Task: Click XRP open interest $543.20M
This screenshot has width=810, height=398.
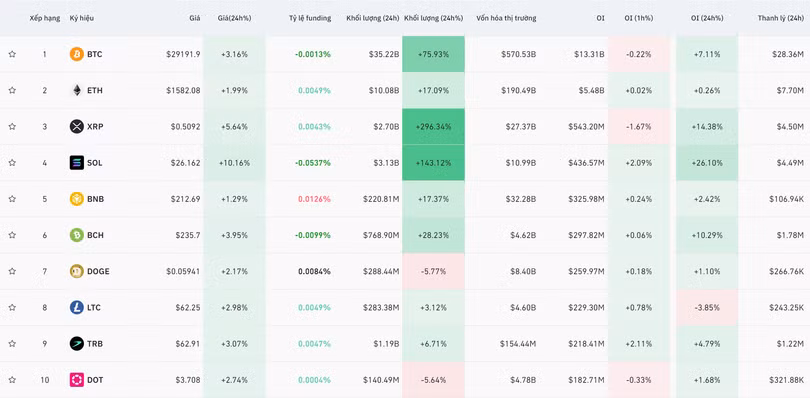Action: click(586, 127)
